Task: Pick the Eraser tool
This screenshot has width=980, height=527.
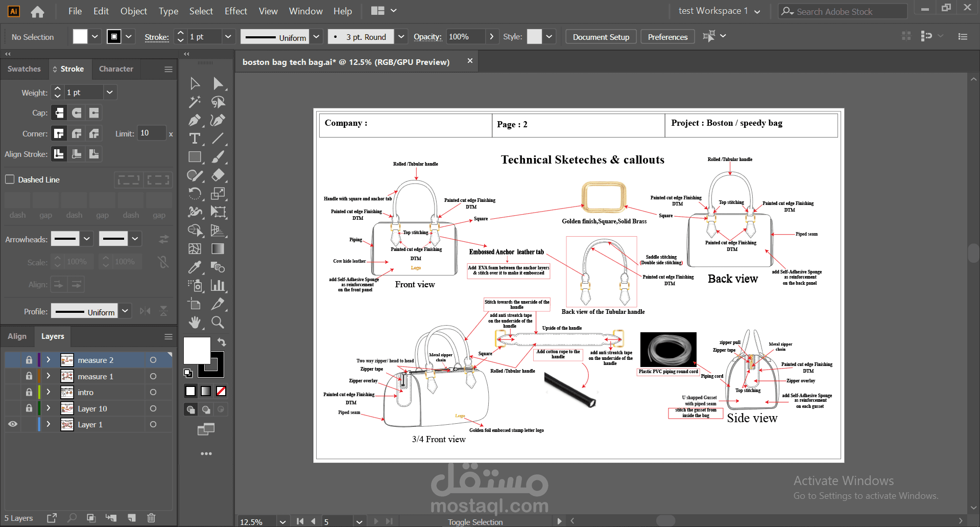Action: click(218, 175)
